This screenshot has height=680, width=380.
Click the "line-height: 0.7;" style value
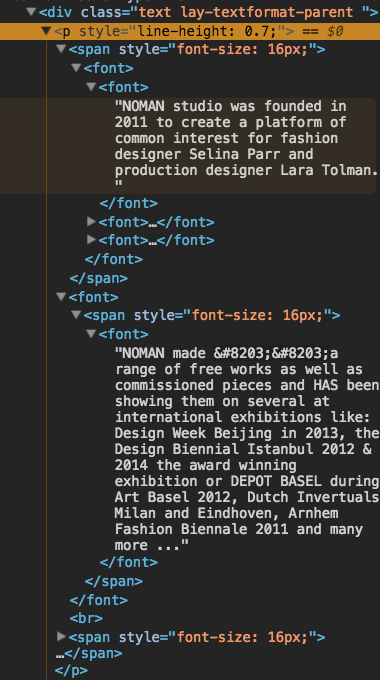click(x=207, y=31)
